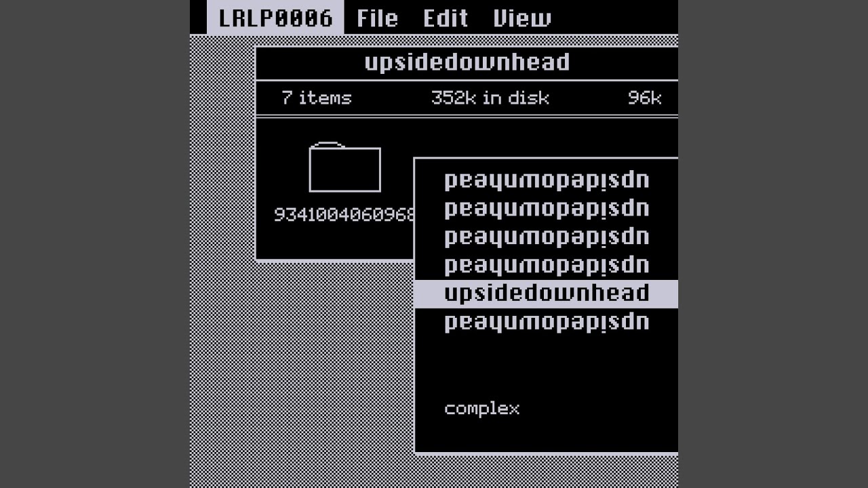This screenshot has height=488, width=868.
Task: Open the Edit menu
Action: point(446,18)
